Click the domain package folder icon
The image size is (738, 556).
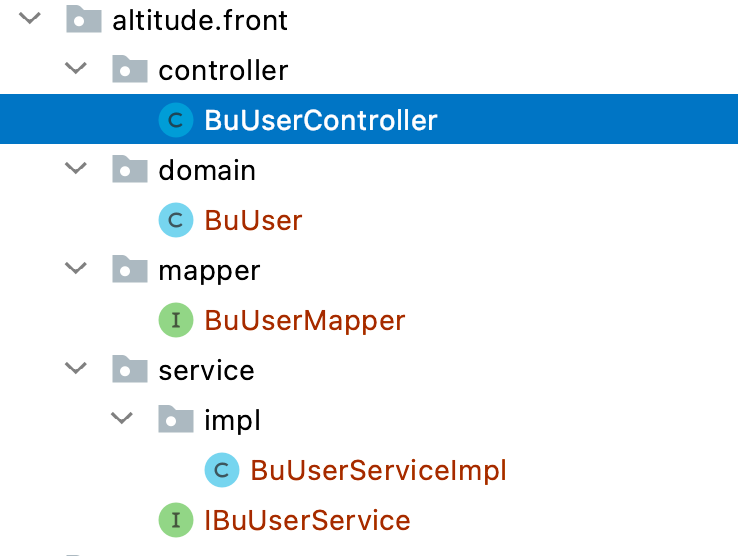pos(130,170)
